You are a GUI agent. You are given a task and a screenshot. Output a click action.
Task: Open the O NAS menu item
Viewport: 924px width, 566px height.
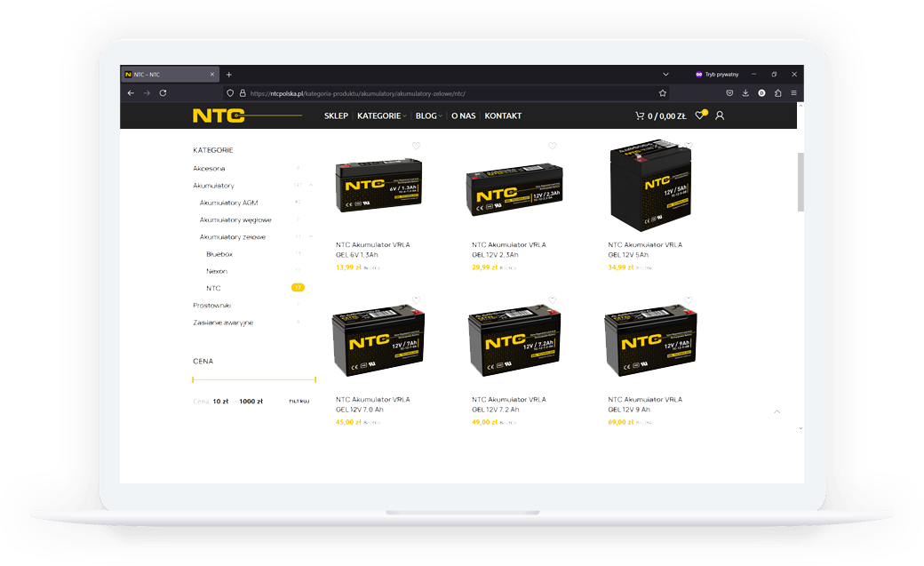tap(463, 116)
